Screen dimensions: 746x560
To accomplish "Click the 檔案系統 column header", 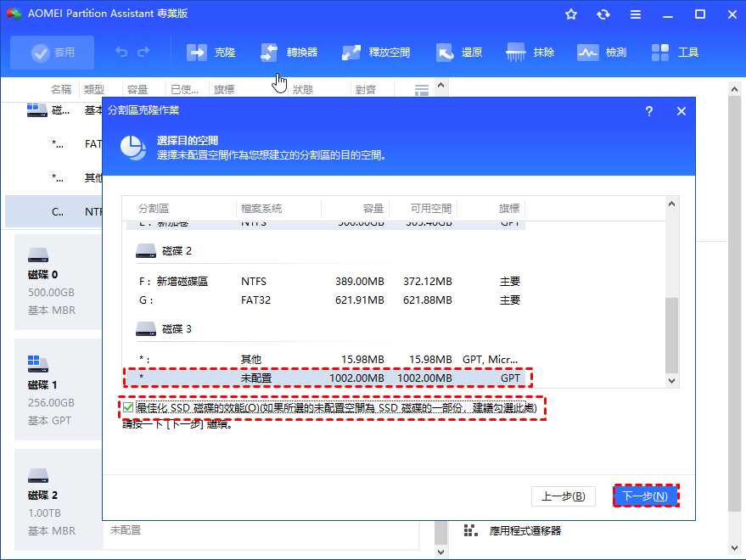I will click(261, 209).
